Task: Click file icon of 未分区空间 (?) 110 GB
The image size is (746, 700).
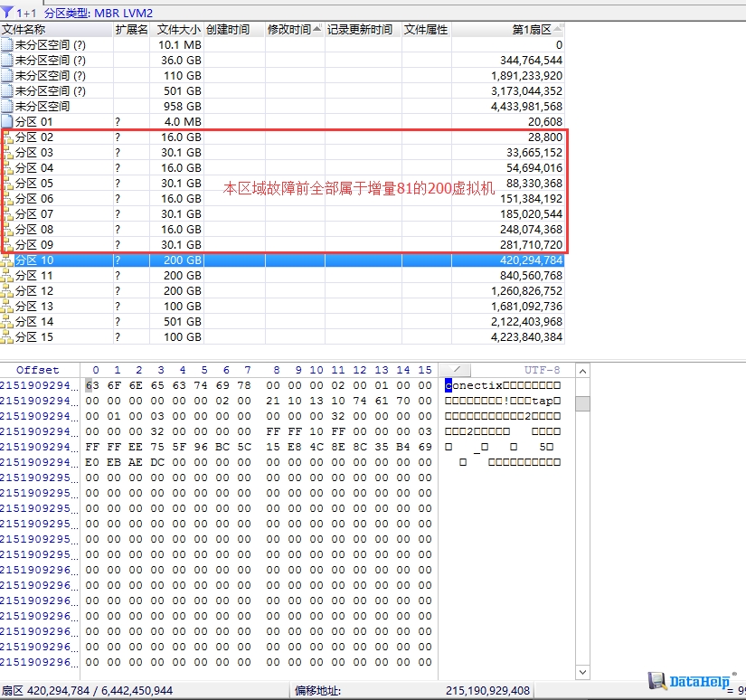Action: coord(6,76)
